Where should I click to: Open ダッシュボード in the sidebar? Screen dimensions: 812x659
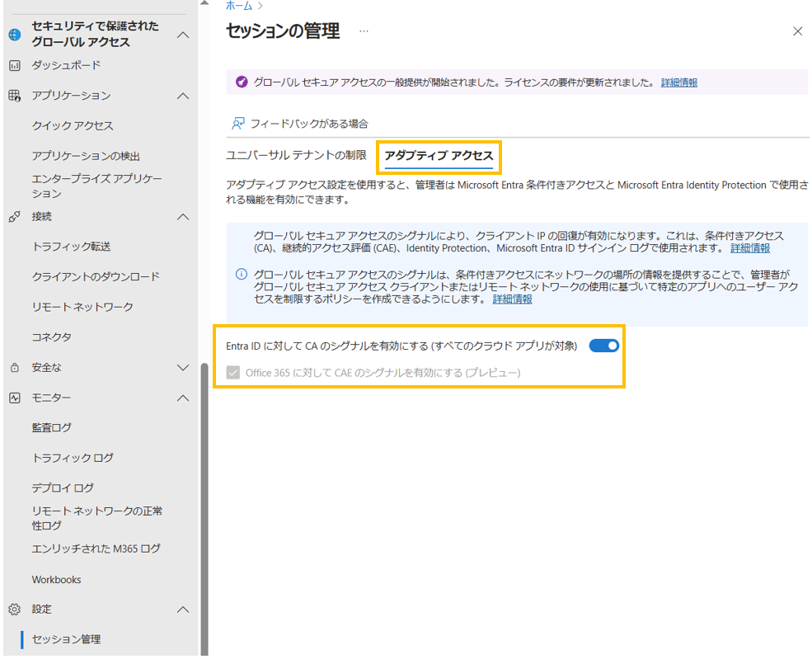(66, 65)
